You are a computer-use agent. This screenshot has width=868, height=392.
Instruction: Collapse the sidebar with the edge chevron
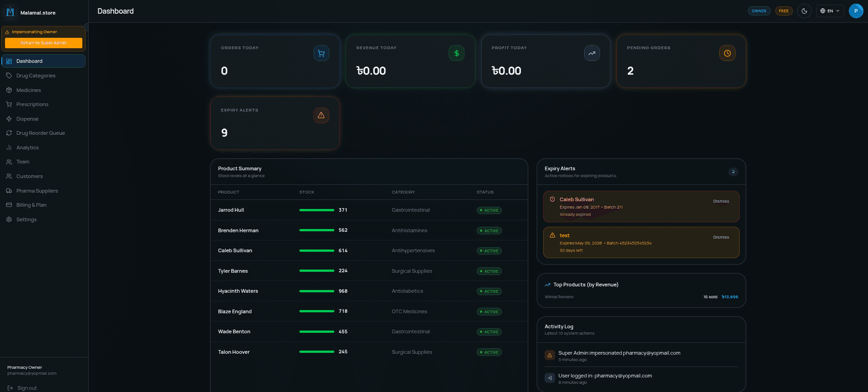(86, 27)
